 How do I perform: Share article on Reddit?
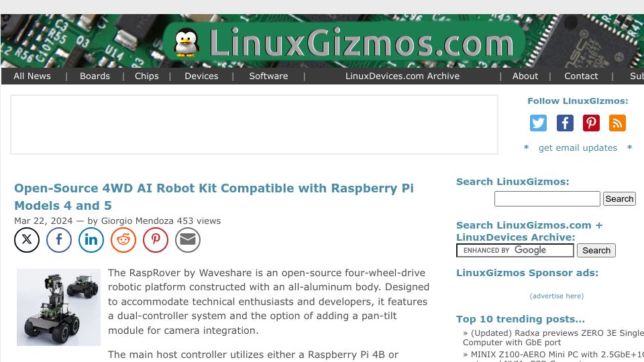click(123, 240)
